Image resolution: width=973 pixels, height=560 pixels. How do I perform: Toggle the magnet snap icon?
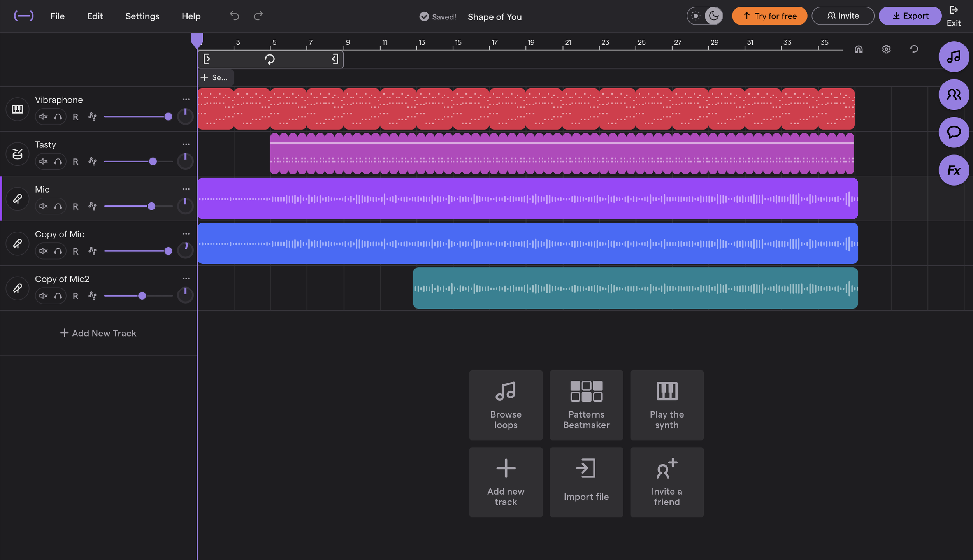click(859, 49)
